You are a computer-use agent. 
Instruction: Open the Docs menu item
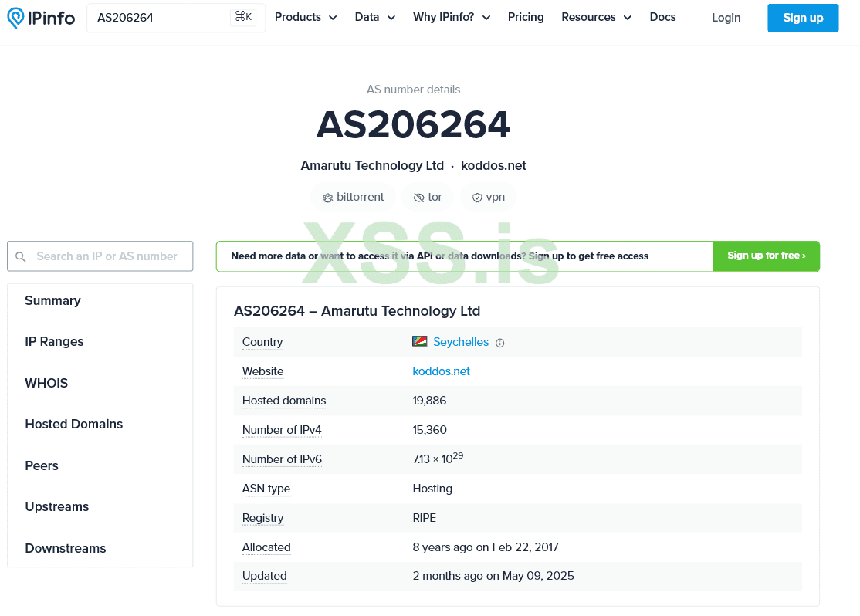(662, 17)
